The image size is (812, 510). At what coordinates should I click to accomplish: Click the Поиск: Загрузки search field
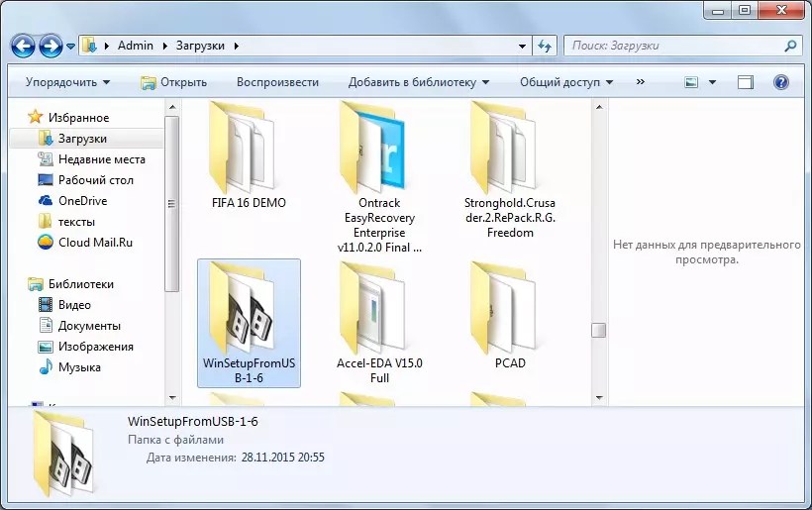(673, 46)
